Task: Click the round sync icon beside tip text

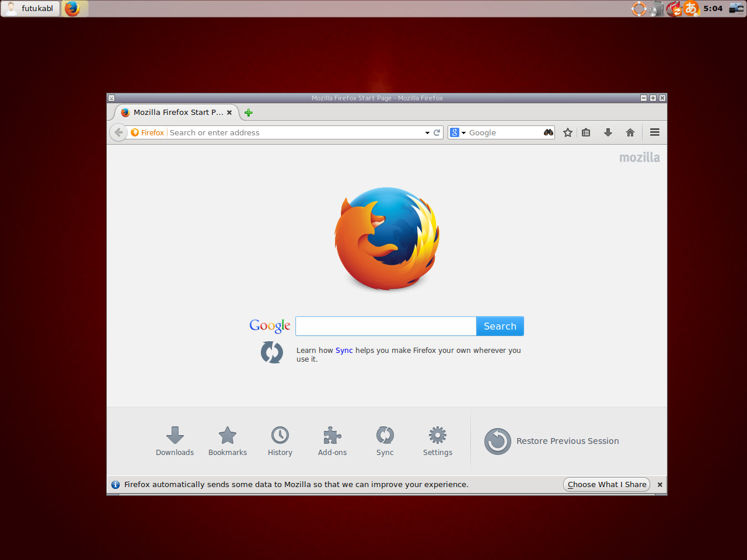Action: (272, 352)
